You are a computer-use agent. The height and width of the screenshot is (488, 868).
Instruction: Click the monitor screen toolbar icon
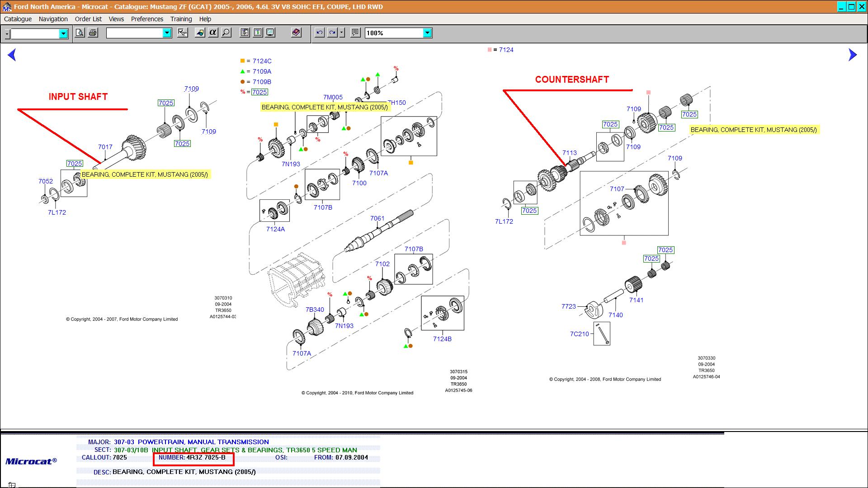point(270,33)
